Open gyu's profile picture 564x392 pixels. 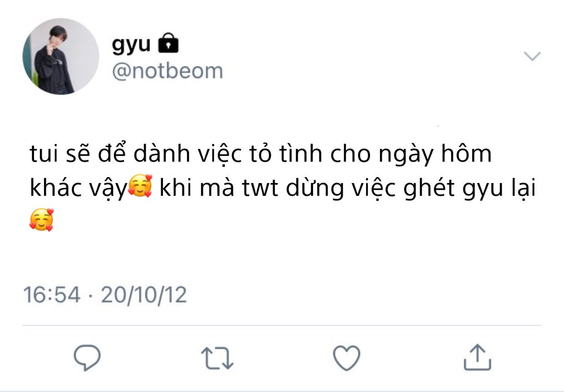coord(61,56)
